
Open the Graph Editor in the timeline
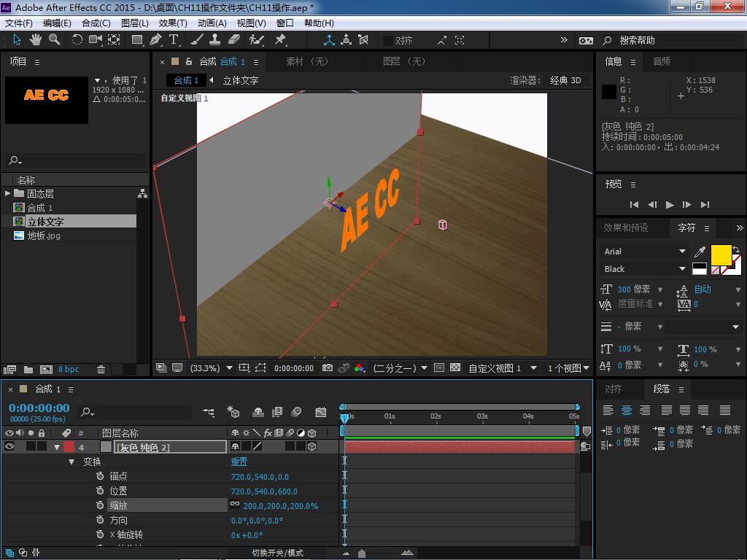(x=321, y=412)
